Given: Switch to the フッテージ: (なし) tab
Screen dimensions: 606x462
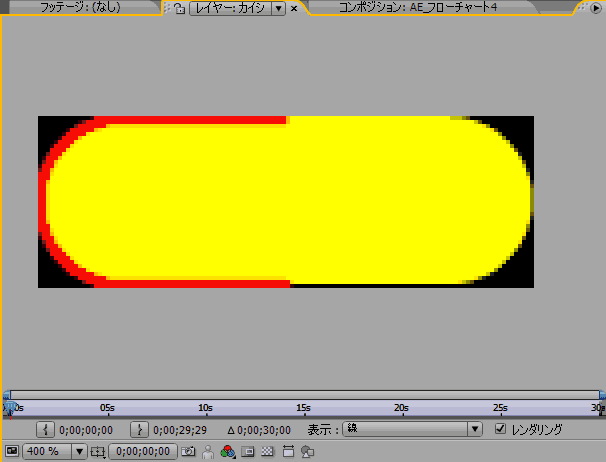Looking at the screenshot, I should (80, 7).
